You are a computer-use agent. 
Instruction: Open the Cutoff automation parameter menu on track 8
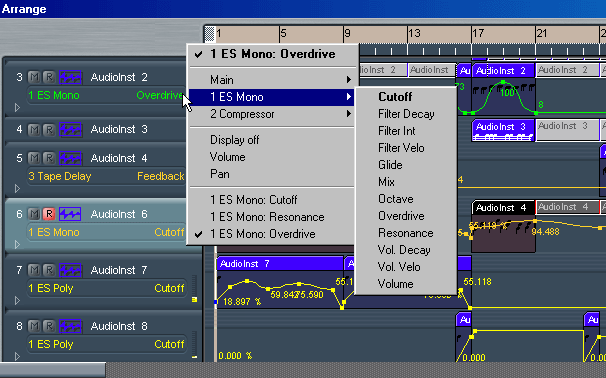coord(169,344)
